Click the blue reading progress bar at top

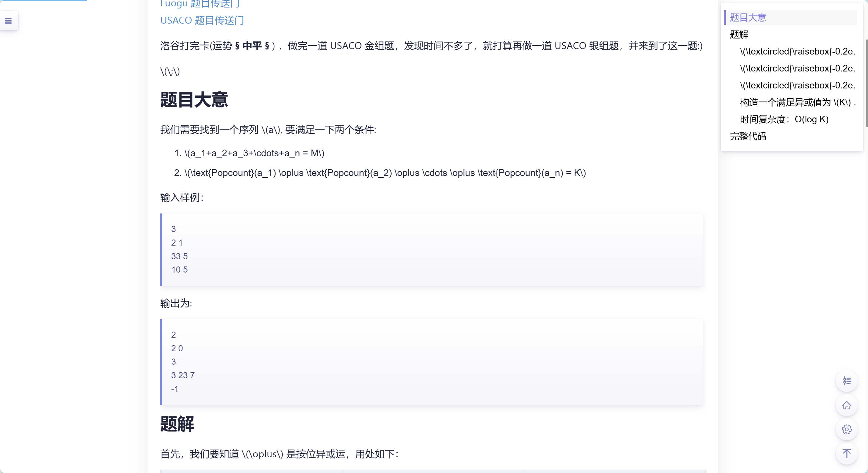coord(43,1)
